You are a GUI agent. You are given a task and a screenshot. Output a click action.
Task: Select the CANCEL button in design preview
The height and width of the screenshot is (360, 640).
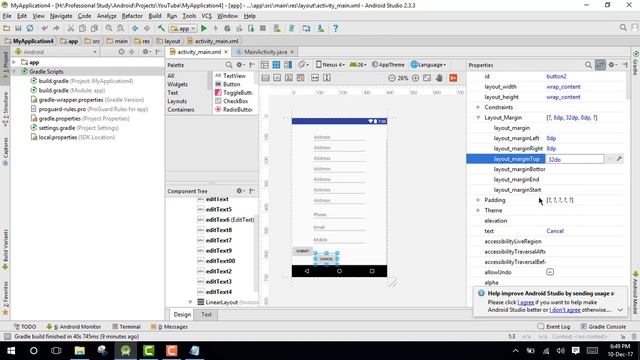coord(326,259)
